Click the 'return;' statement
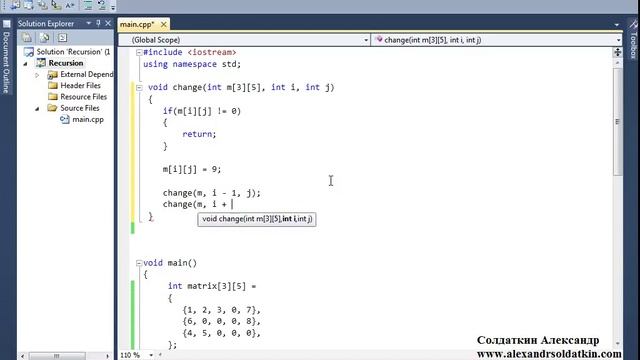Image resolution: width=640 pixels, height=360 pixels. 199,134
